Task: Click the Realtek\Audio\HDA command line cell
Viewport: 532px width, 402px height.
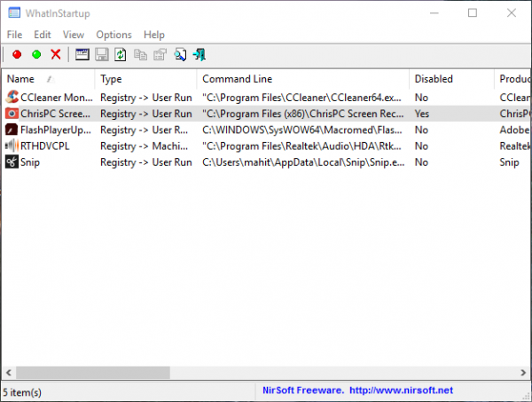Action: click(x=301, y=146)
